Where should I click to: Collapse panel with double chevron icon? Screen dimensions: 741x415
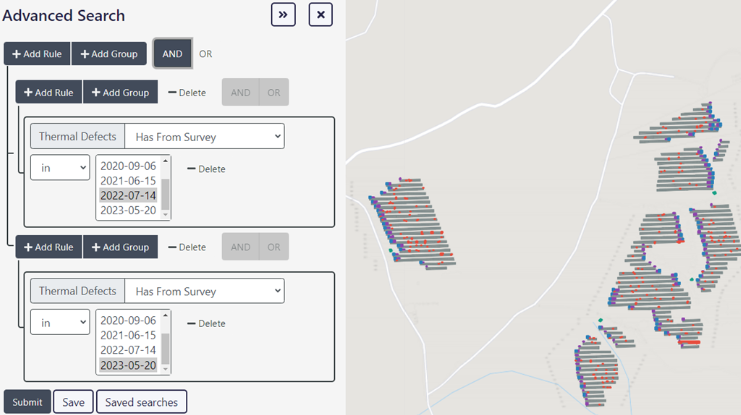283,15
